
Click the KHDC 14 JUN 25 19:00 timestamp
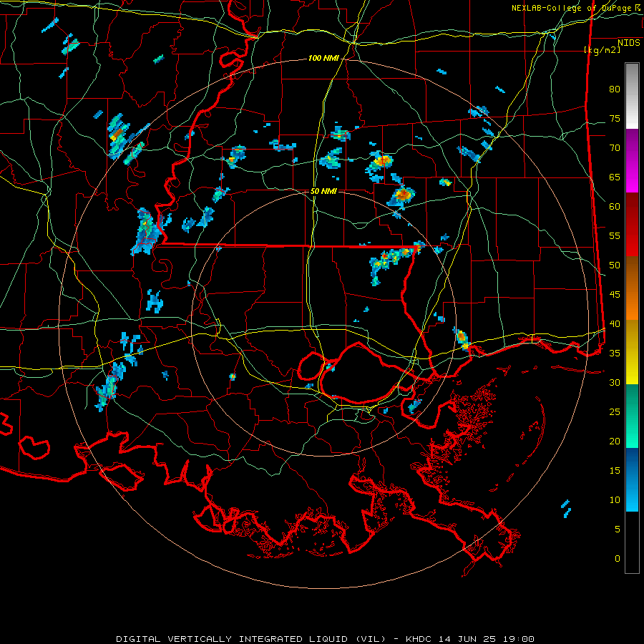click(470, 639)
